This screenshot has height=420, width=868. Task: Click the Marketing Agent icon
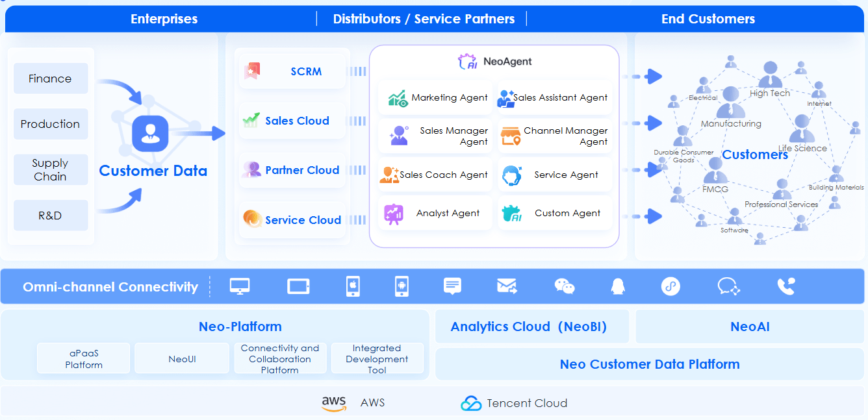click(398, 98)
